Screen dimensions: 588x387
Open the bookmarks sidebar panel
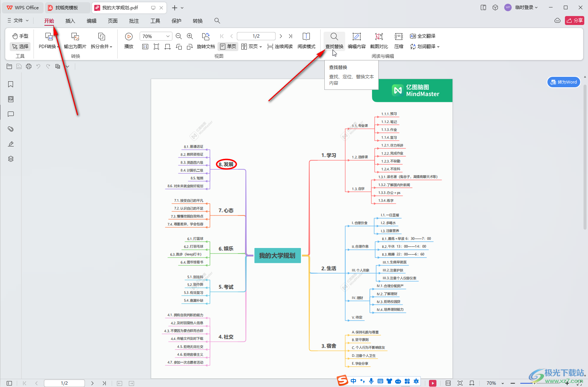(x=11, y=84)
